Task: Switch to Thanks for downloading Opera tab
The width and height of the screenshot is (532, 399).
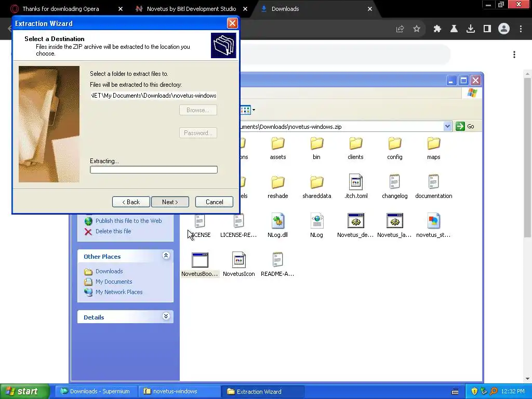Action: (x=61, y=9)
